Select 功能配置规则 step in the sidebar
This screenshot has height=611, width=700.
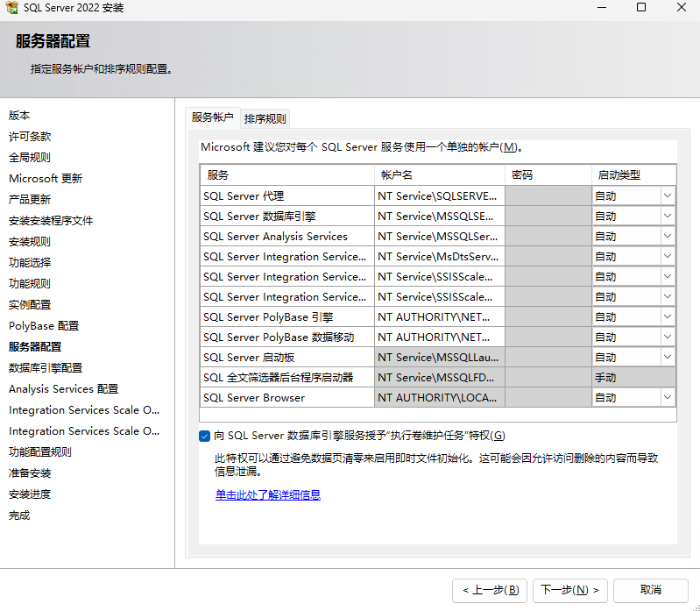pyautogui.click(x=40, y=452)
